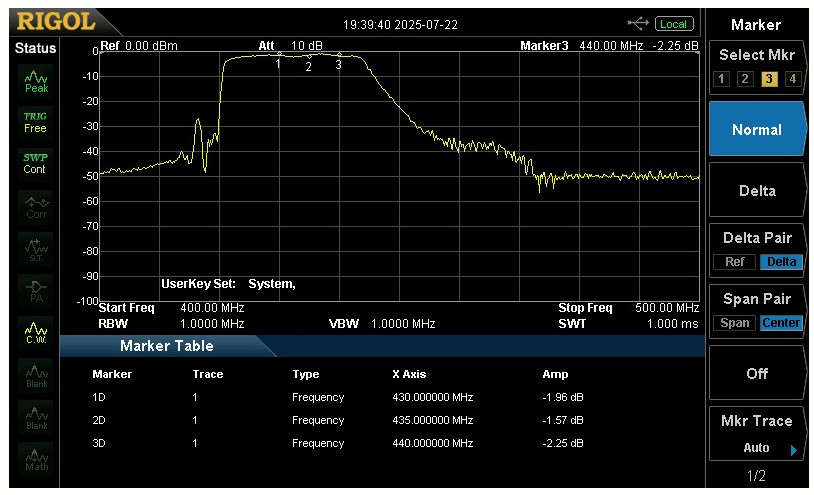This screenshot has height=495, width=814.
Task: Expand the Mkr Trace Auto submenu
Action: [757, 435]
